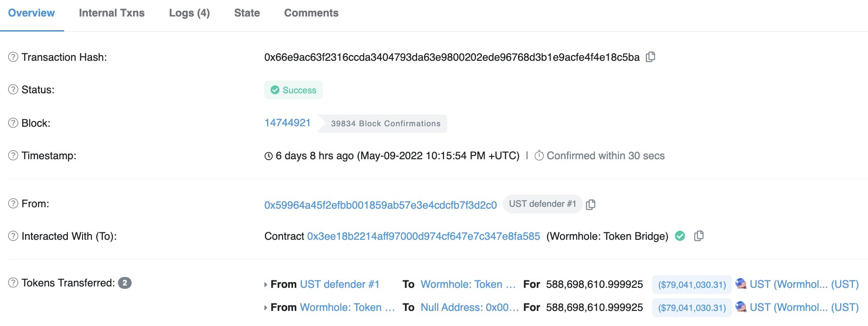Click the verified contract green checkmark

pos(680,236)
